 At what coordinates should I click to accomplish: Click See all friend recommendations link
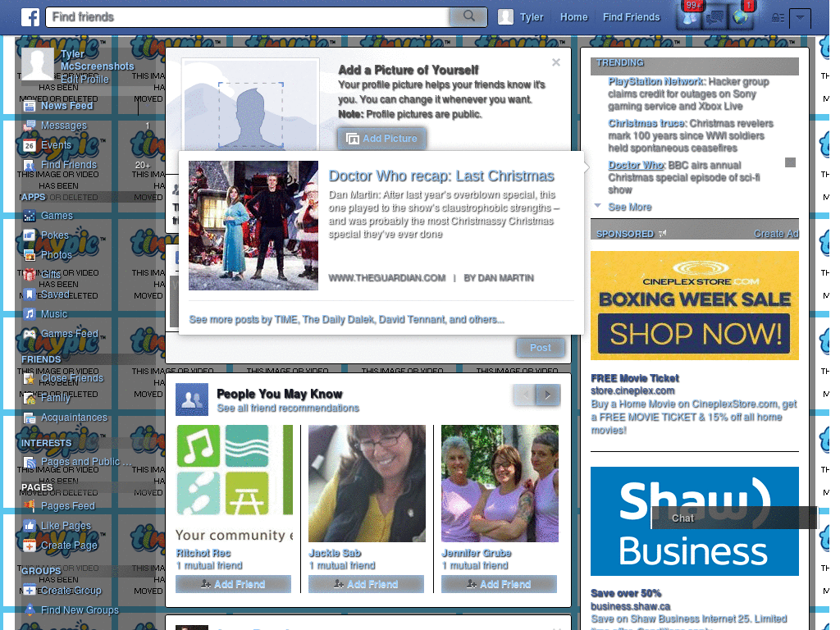288,409
